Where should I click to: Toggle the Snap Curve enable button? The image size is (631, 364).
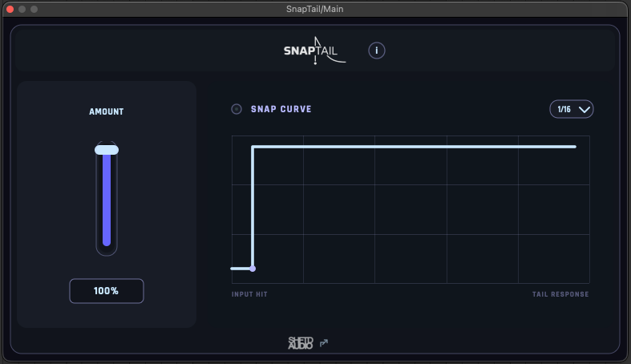pyautogui.click(x=237, y=109)
